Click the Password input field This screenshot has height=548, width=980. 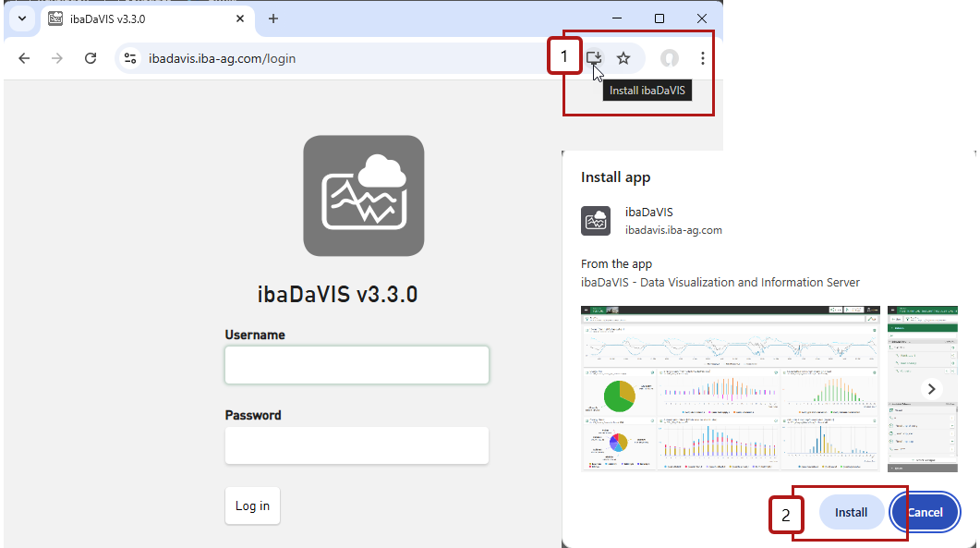tap(357, 445)
